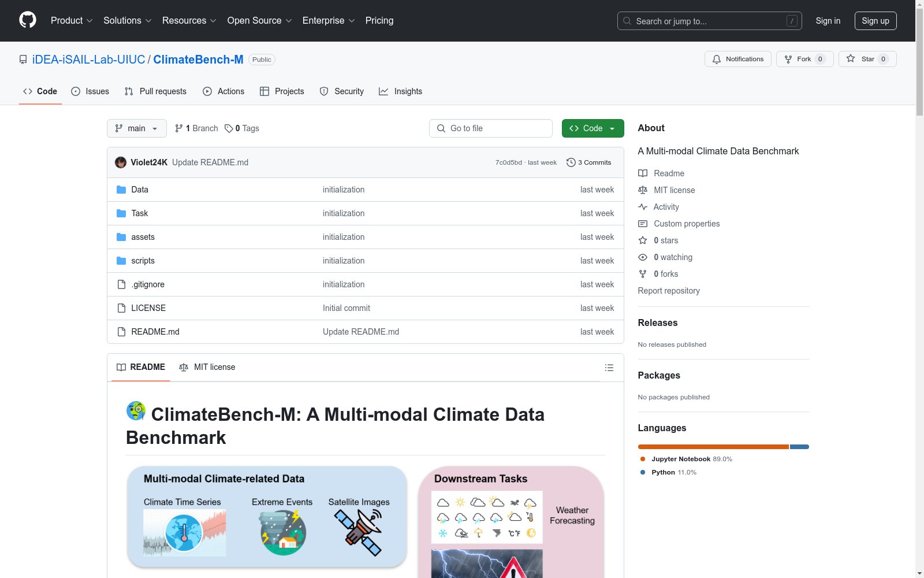Open the Pricing page link
The image size is (924, 578).
pos(379,20)
